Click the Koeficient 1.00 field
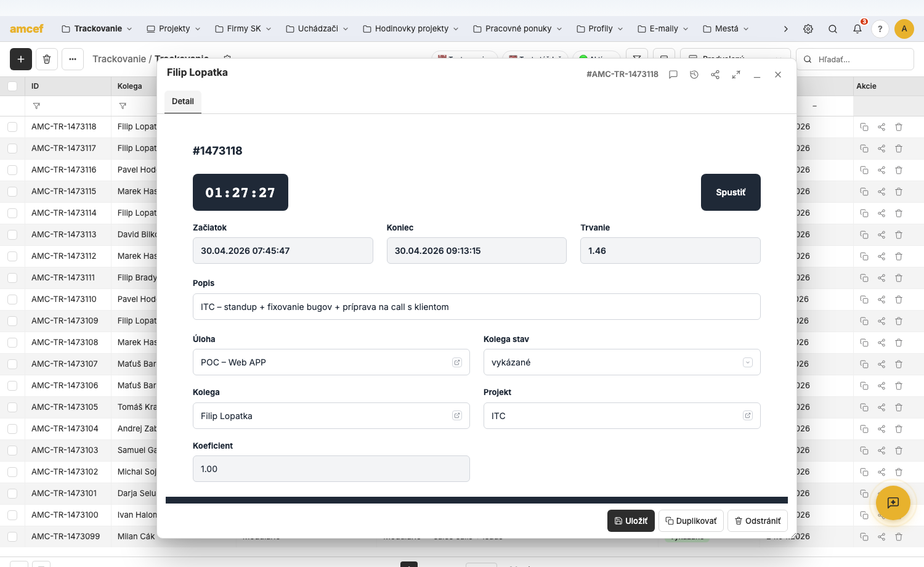924x567 pixels. (331, 469)
